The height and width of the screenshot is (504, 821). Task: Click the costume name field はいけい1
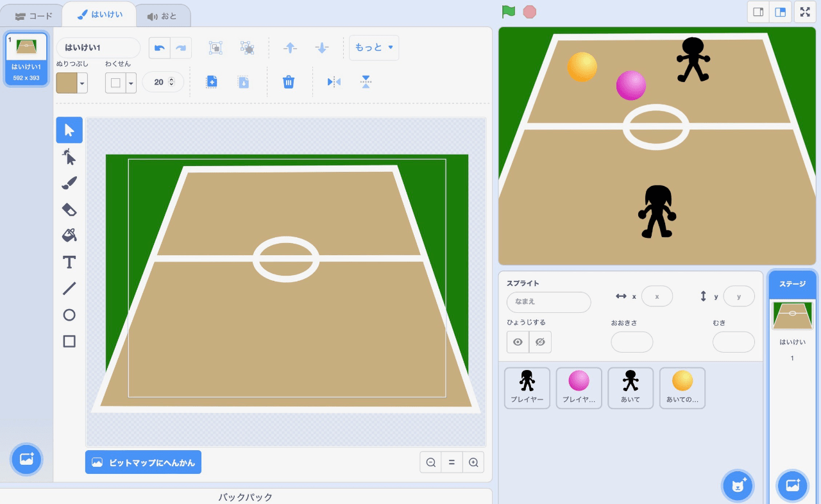coord(98,47)
